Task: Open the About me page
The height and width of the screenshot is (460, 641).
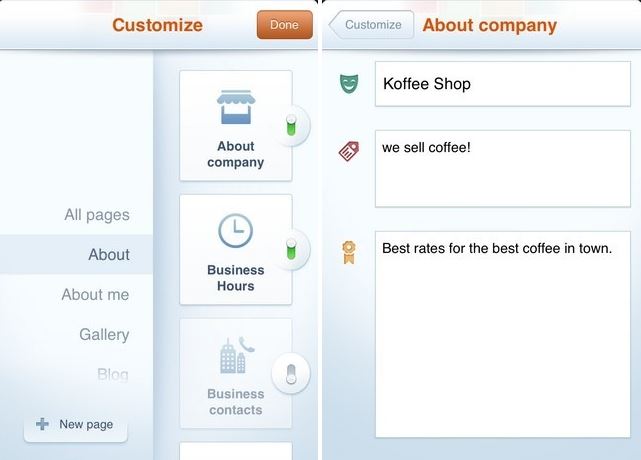Action: pyautogui.click(x=95, y=294)
